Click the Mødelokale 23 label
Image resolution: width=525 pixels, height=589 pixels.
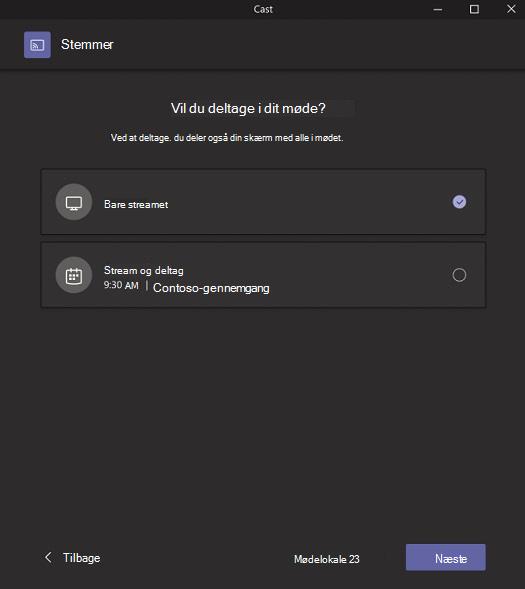[327, 559]
